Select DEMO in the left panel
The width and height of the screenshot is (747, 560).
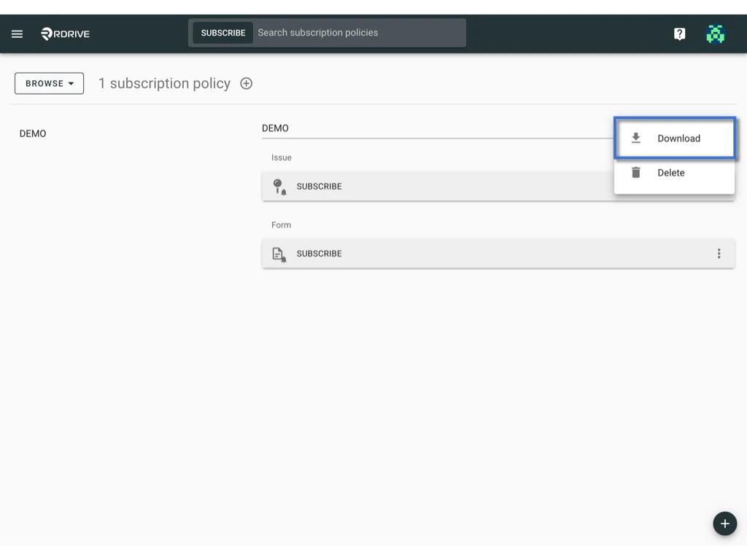point(33,133)
